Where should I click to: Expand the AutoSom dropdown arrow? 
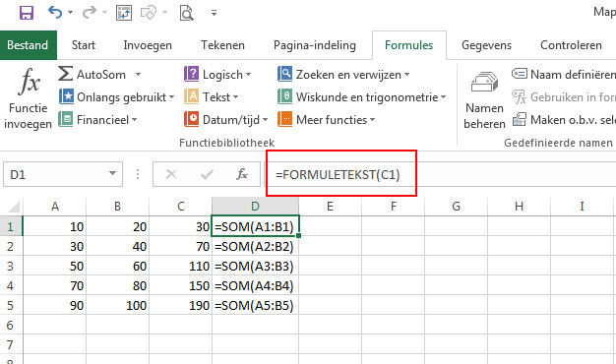[x=138, y=74]
